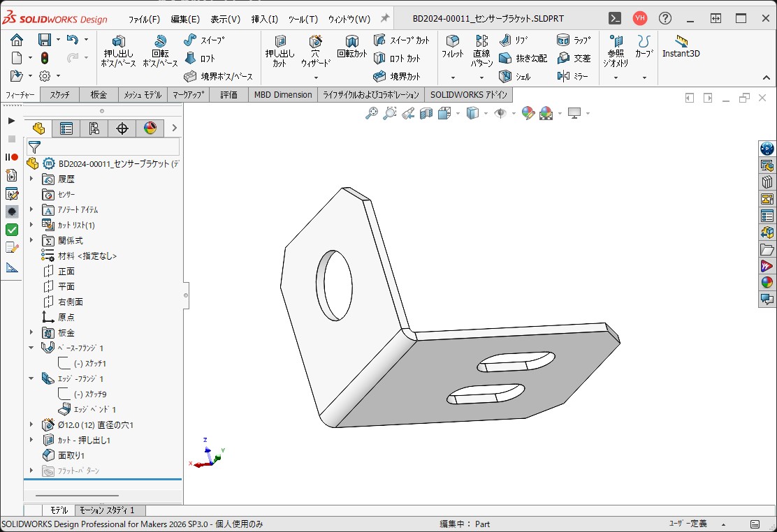Click the YH user account button
The width and height of the screenshot is (777, 532).
[x=640, y=18]
